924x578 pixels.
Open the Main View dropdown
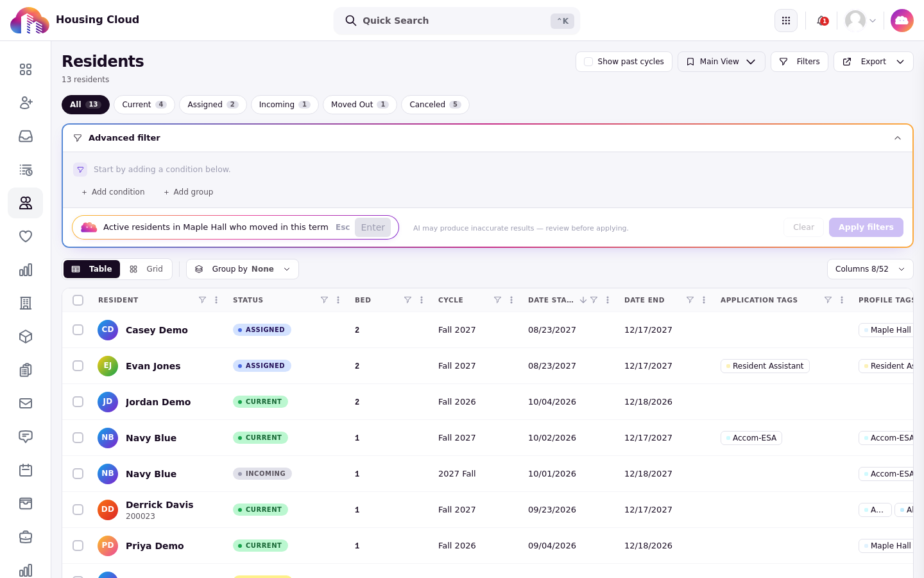point(721,62)
